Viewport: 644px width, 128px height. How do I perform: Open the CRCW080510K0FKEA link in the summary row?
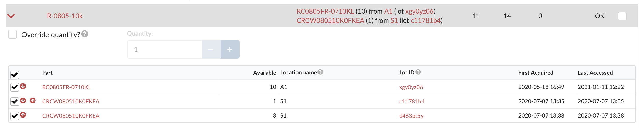tap(330, 20)
